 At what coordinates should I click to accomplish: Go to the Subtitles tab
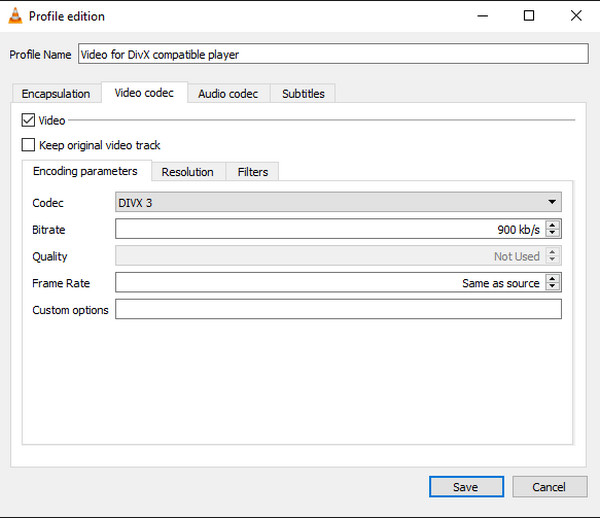[303, 93]
